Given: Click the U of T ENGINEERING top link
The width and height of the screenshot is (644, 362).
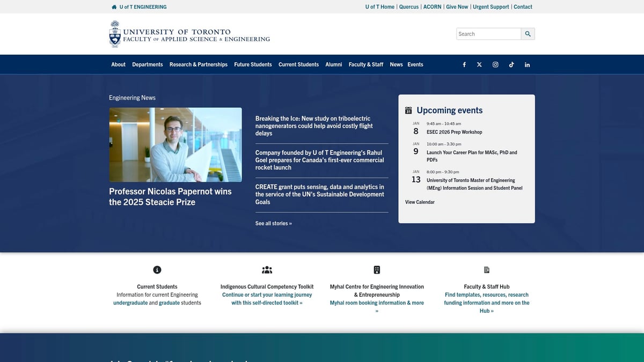Looking at the screenshot, I should [143, 7].
